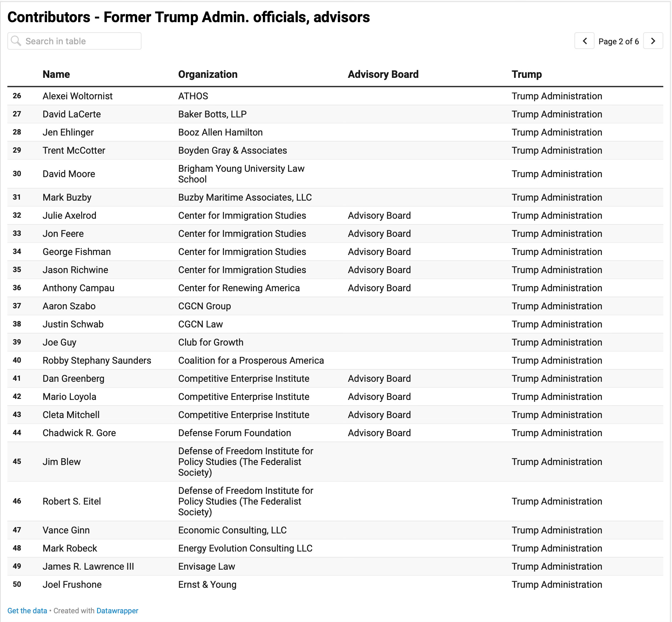Click the name Cleta Mitchell
672x622 pixels.
(x=71, y=415)
